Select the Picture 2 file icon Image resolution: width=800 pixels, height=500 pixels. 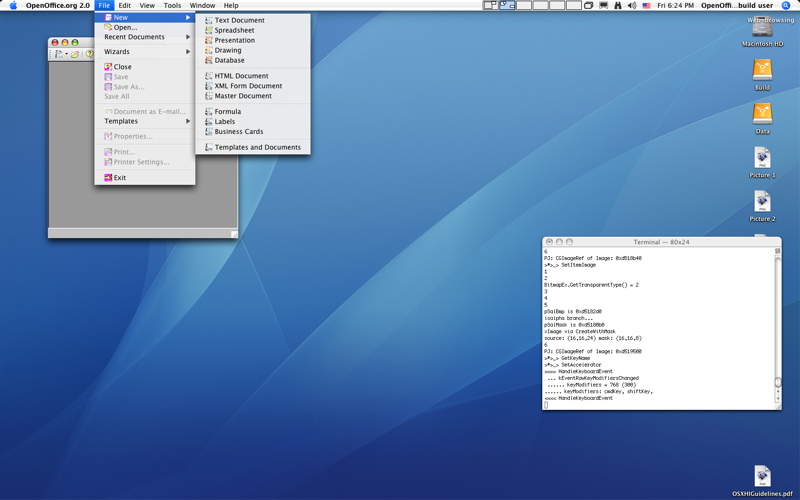click(762, 202)
